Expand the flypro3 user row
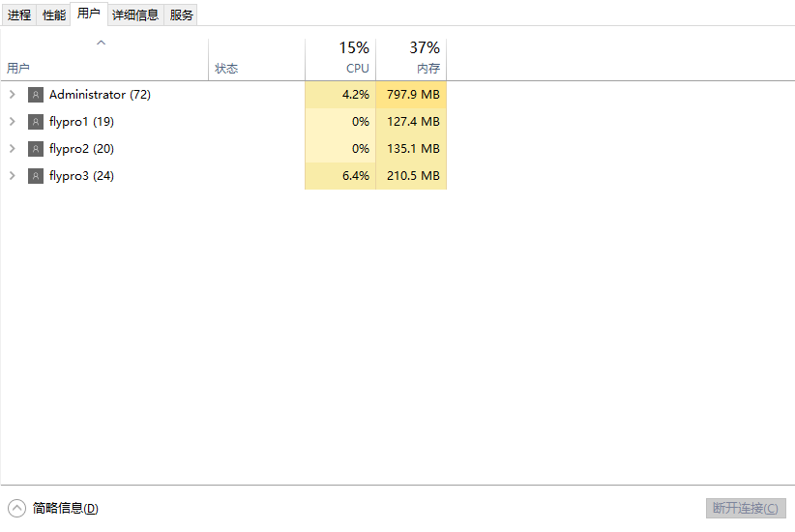795x532 pixels. click(x=12, y=176)
